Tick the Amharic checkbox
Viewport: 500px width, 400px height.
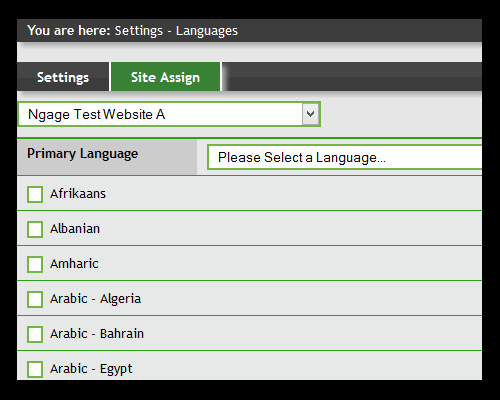click(35, 264)
